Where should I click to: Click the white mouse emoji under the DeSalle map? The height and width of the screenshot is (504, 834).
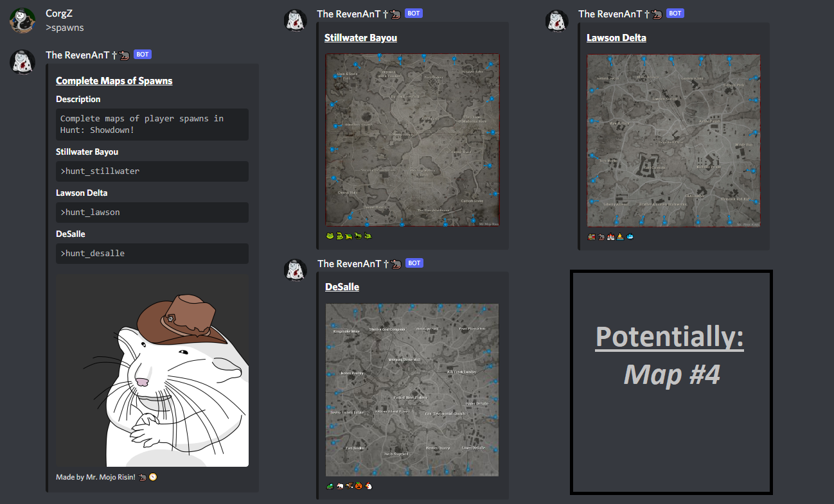click(340, 486)
